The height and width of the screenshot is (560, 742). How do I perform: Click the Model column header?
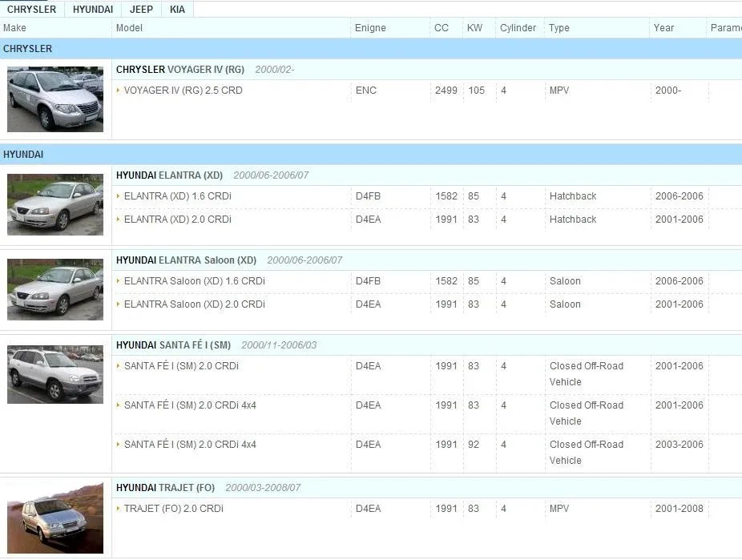(x=129, y=28)
